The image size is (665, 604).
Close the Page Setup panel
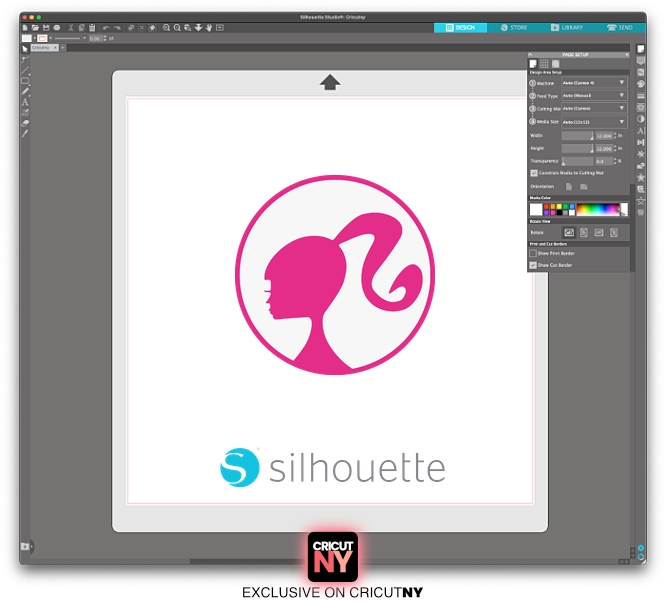click(625, 54)
